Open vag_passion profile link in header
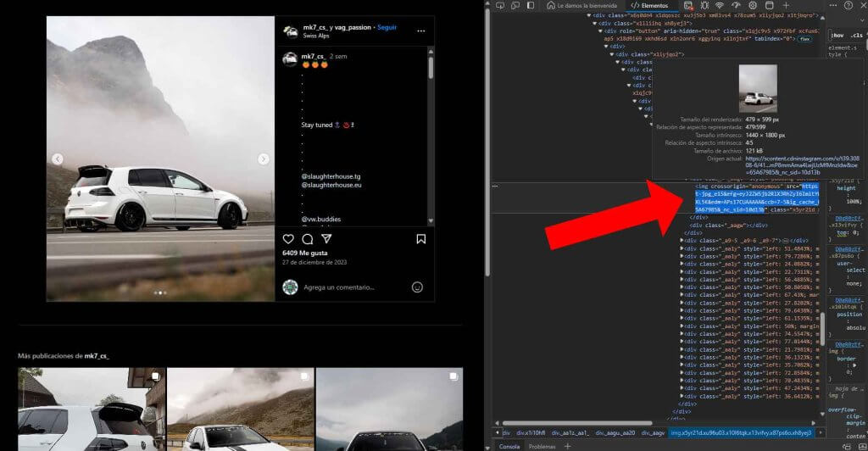Image resolution: width=868 pixels, height=451 pixels. pos(353,27)
